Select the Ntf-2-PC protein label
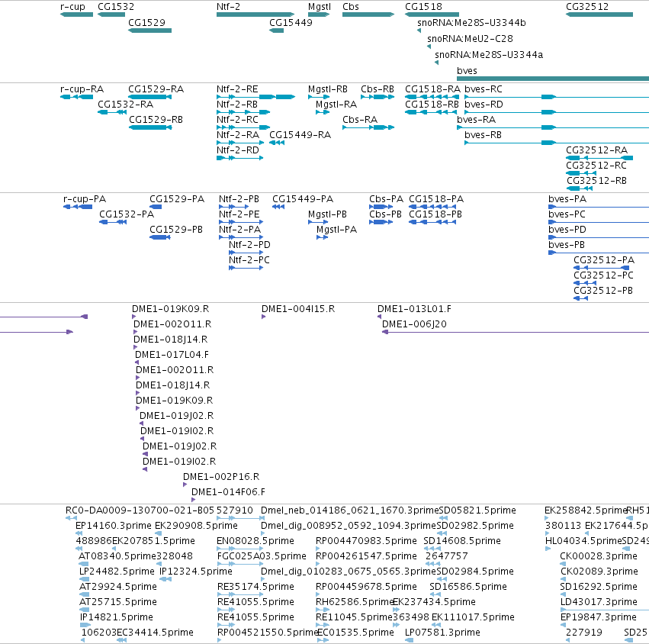 [x=249, y=260]
